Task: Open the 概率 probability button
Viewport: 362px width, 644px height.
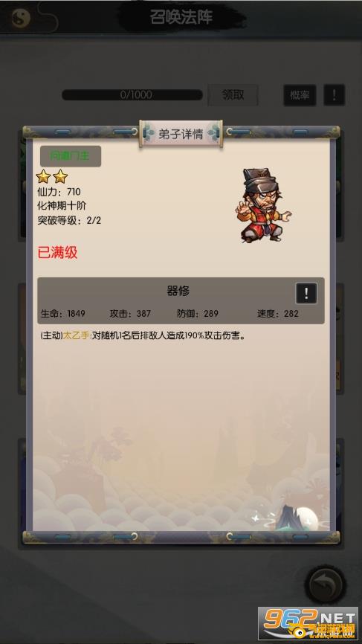Action: (x=300, y=95)
